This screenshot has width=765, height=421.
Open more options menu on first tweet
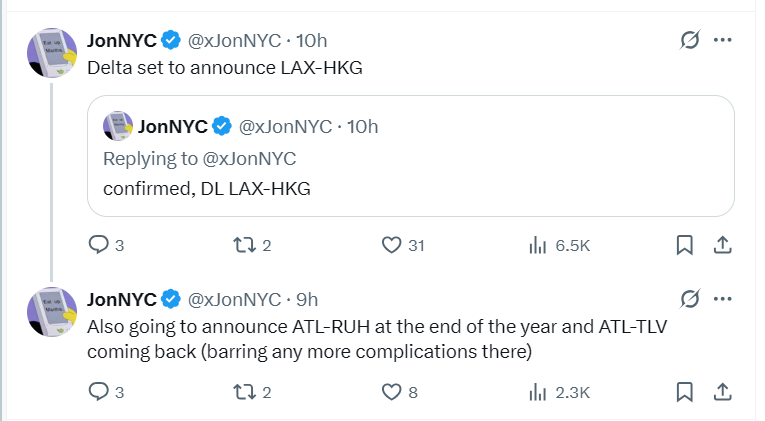pos(723,40)
